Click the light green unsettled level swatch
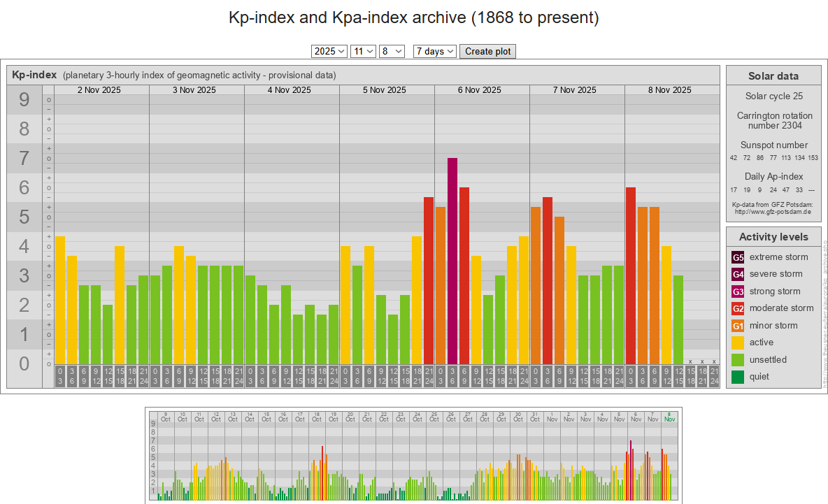 pos(738,360)
